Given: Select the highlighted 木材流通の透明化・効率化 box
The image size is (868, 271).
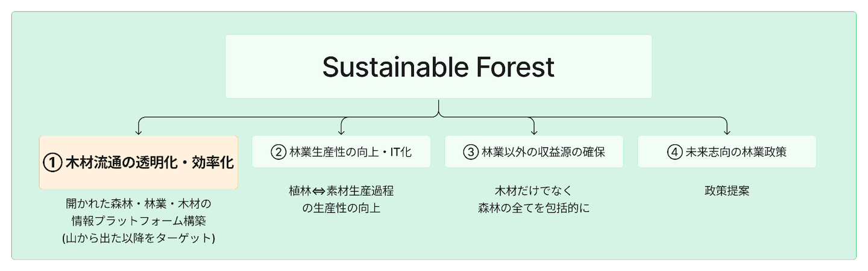Looking at the screenshot, I should click(139, 162).
